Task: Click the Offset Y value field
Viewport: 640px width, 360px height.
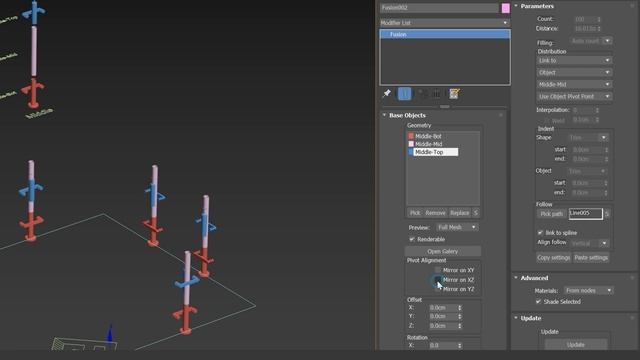Action: (442, 316)
